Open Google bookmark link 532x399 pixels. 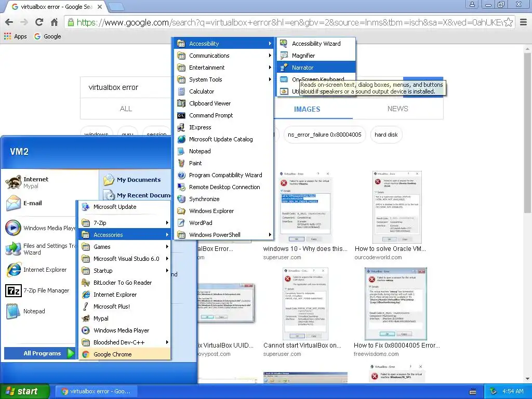tap(48, 36)
